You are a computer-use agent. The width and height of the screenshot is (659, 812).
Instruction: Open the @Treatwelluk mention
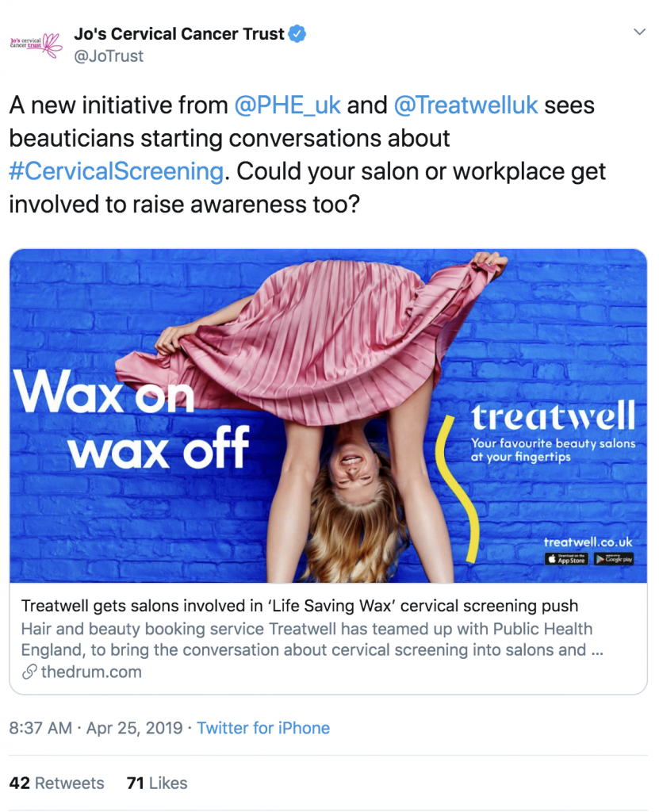466,105
